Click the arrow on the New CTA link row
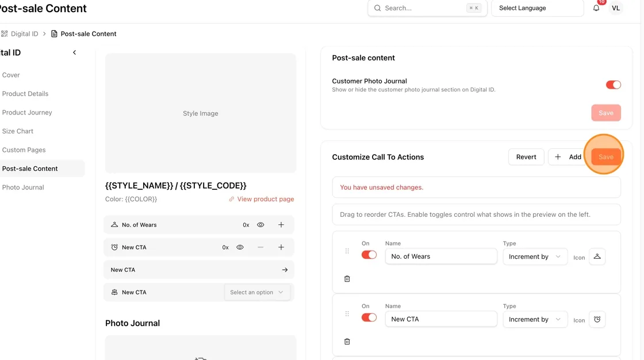Image resolution: width=644 pixels, height=360 pixels. (285, 270)
